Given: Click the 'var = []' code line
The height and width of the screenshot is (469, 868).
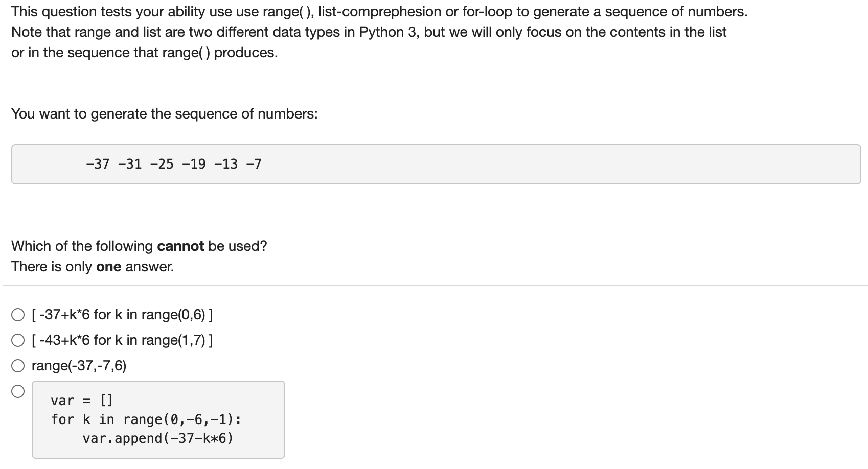Looking at the screenshot, I should coord(82,401).
